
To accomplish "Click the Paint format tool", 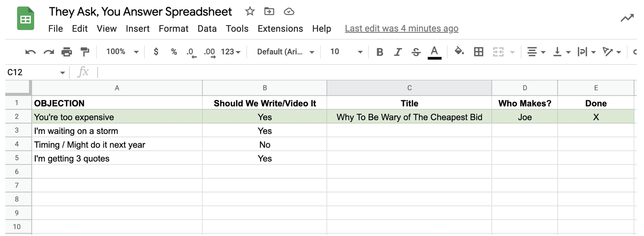I will point(85,52).
